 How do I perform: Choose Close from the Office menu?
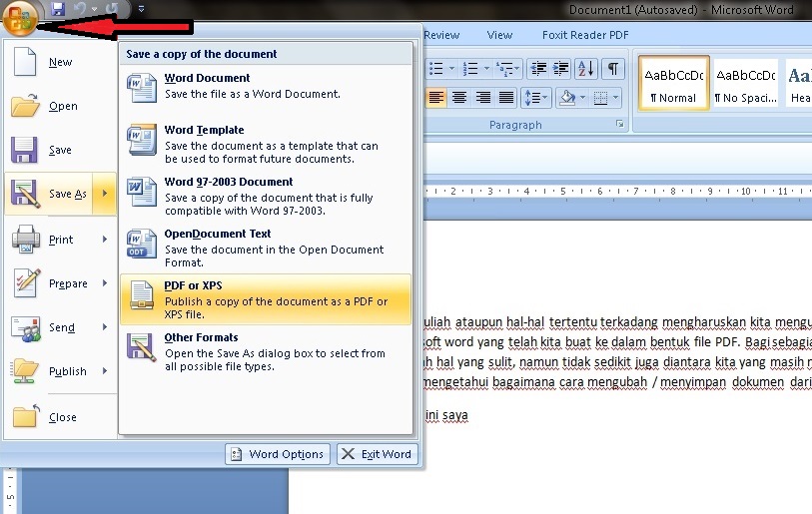60,417
